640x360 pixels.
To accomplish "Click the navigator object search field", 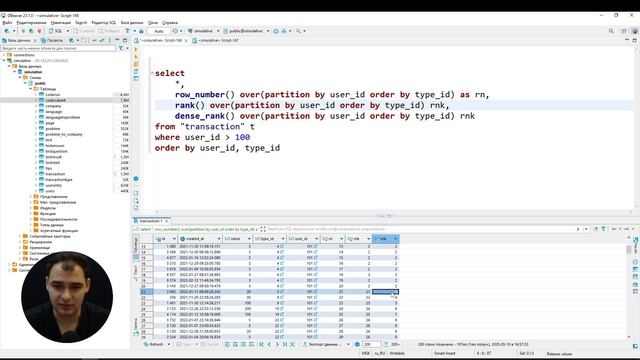I will (x=58, y=48).
